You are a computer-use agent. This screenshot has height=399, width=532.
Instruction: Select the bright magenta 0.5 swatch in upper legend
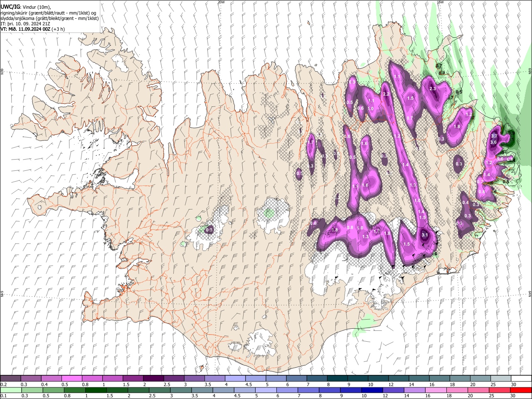71,379
